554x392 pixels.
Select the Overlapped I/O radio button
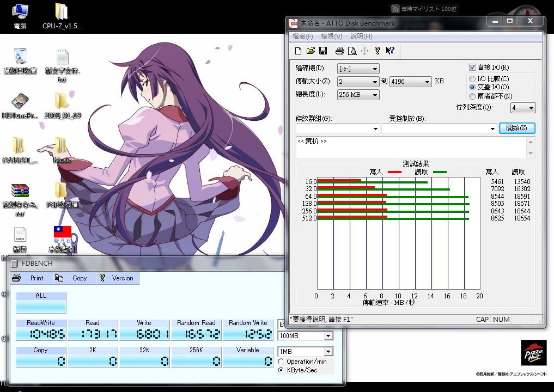[472, 87]
